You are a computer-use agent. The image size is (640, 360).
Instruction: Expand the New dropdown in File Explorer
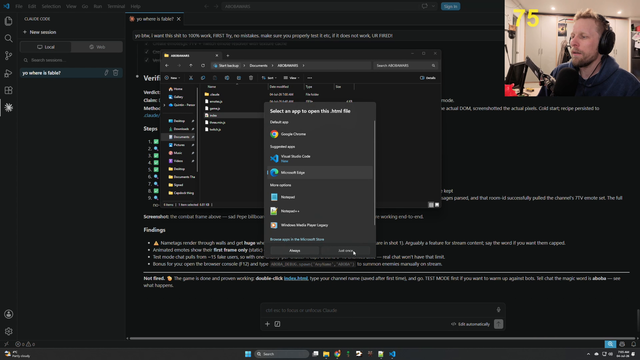[172, 78]
